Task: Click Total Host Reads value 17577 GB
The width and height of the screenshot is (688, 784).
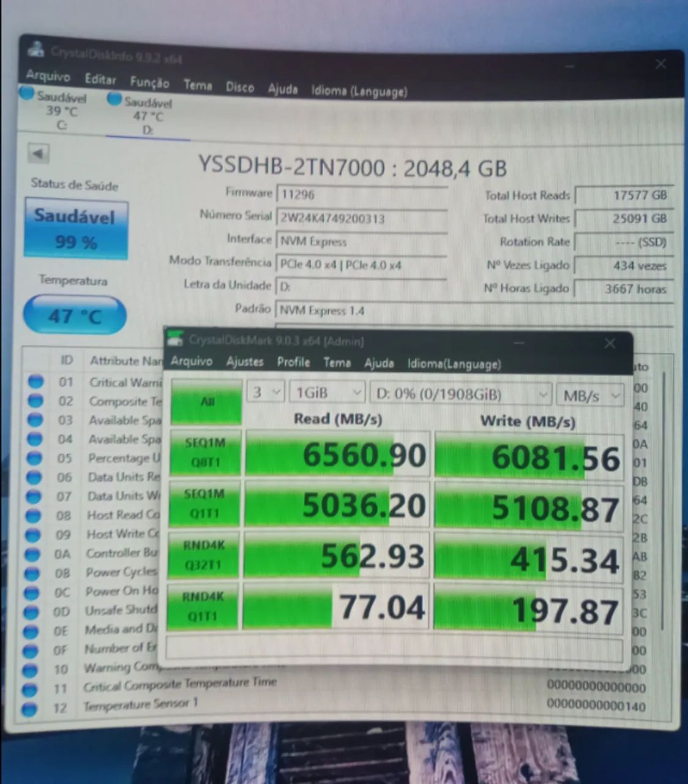Action: (624, 195)
